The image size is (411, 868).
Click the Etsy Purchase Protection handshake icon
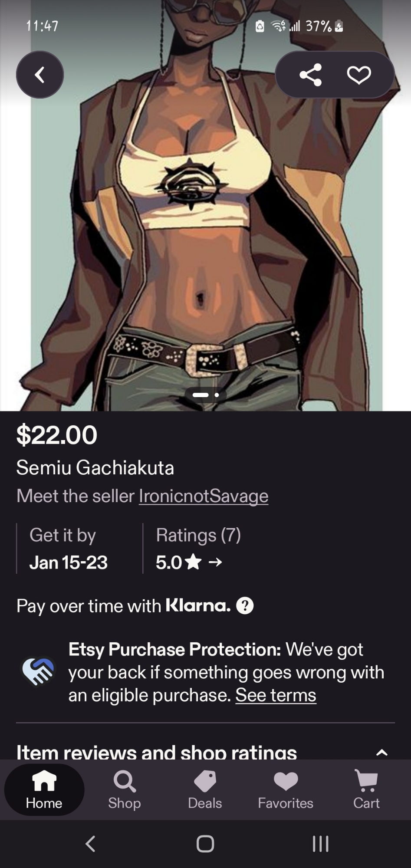(38, 672)
